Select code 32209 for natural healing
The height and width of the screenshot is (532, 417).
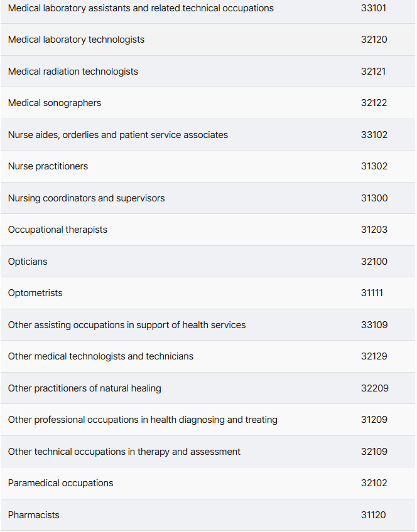point(375,388)
